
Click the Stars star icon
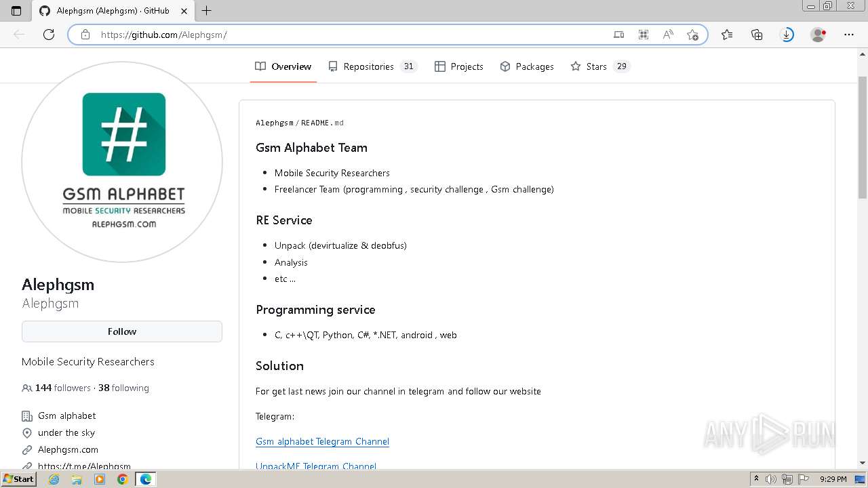(x=576, y=66)
